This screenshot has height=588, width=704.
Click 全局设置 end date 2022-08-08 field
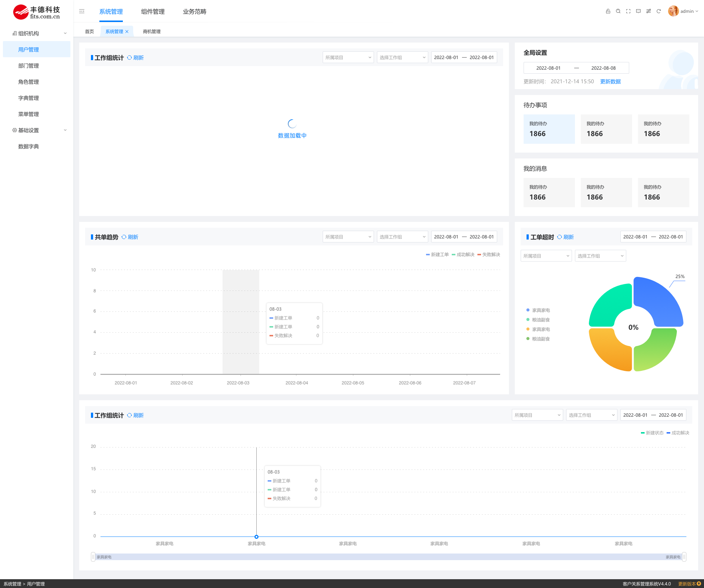[604, 68]
